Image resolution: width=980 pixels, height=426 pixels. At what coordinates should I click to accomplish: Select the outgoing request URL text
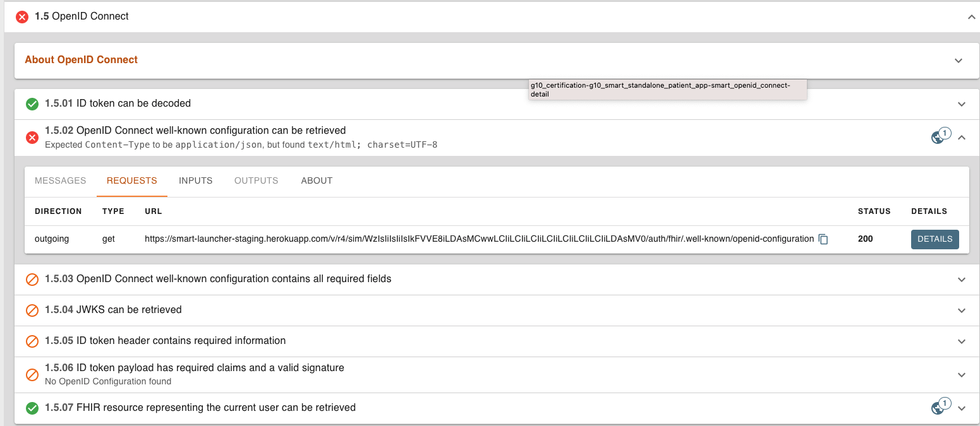478,239
